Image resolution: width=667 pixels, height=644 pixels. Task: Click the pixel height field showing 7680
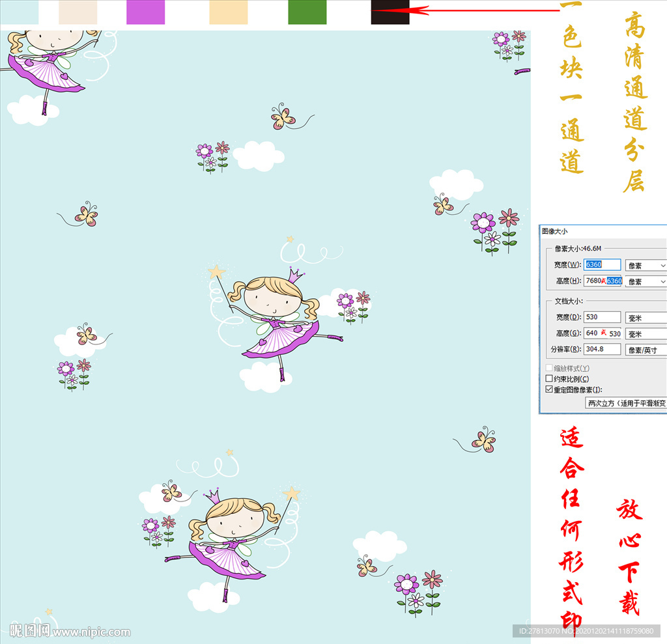pyautogui.click(x=603, y=281)
